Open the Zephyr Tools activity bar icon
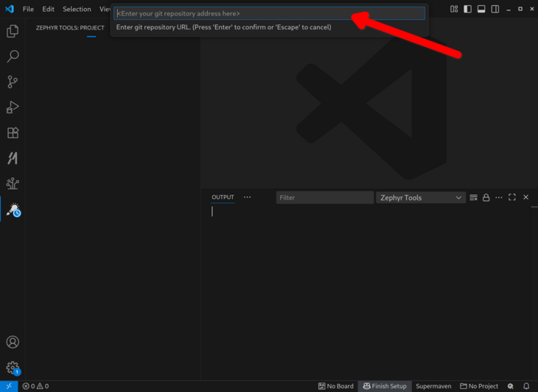 coord(13,209)
